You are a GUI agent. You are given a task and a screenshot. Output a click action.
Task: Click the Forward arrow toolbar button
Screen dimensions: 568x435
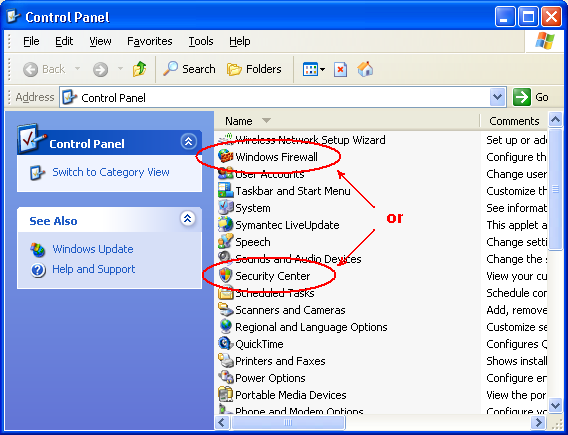(100, 69)
